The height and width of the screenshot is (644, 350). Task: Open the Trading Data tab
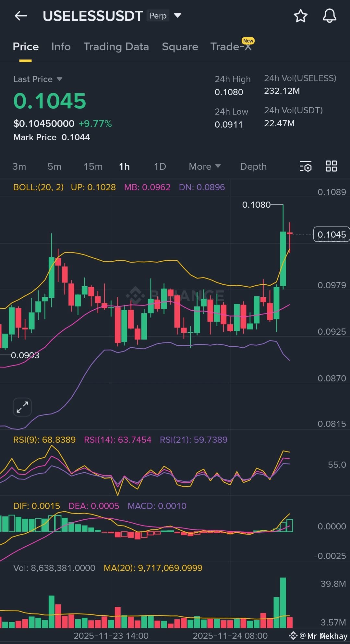116,47
